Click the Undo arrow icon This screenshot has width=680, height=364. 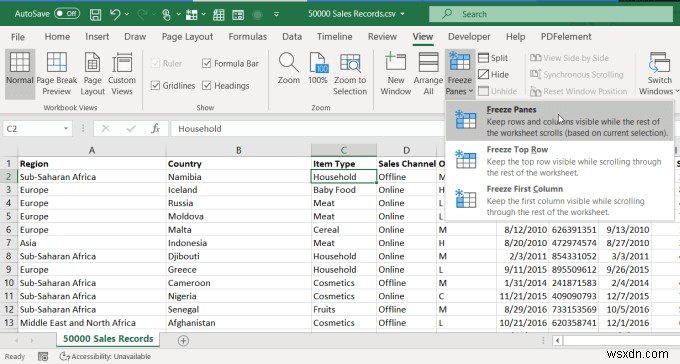pyautogui.click(x=115, y=14)
